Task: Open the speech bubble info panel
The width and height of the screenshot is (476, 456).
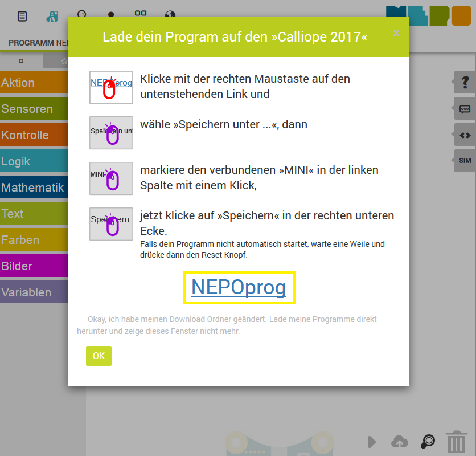Action: (x=465, y=109)
